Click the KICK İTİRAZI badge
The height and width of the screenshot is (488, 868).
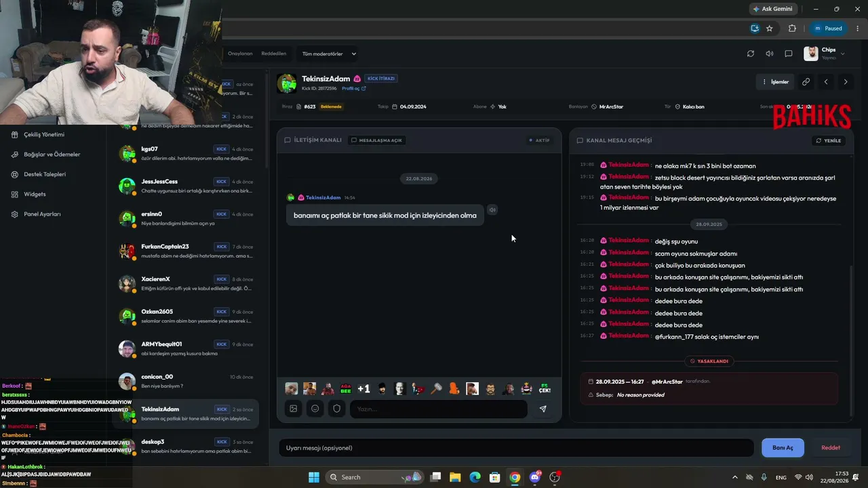pyautogui.click(x=381, y=79)
